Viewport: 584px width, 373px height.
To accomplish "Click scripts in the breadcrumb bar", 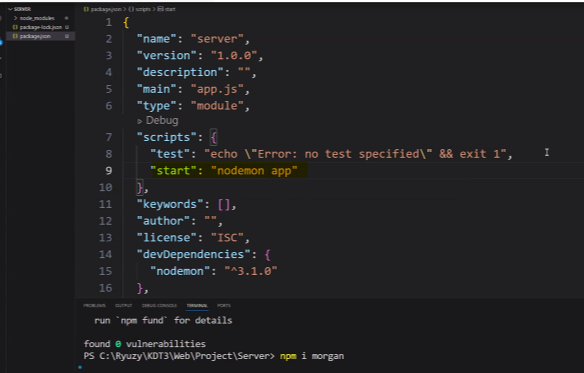I will 143,9.
